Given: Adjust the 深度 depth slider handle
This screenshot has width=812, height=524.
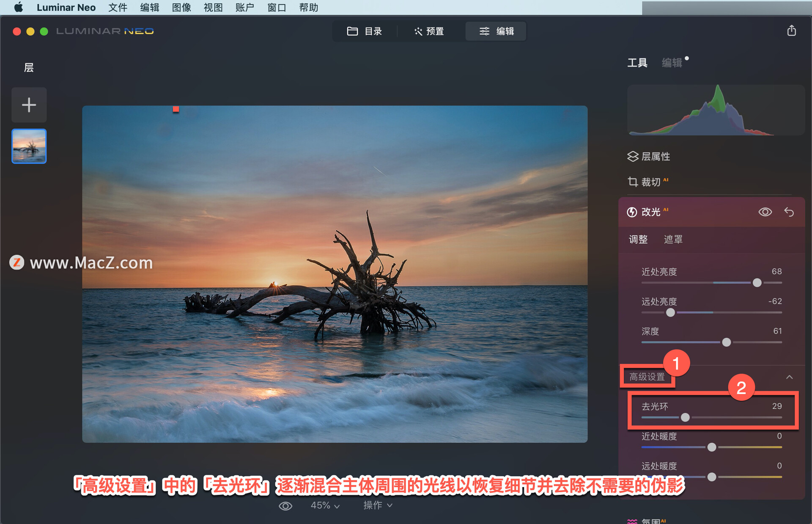Looking at the screenshot, I should [727, 342].
